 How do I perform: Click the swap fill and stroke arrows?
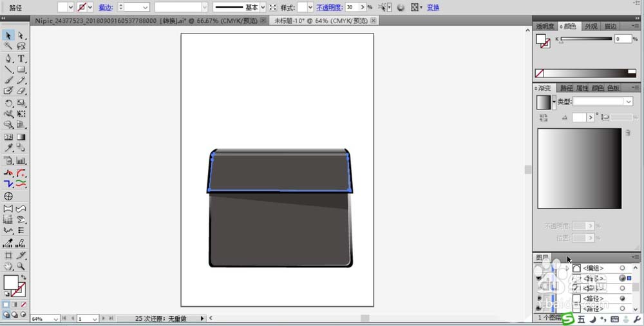[x=23, y=277]
